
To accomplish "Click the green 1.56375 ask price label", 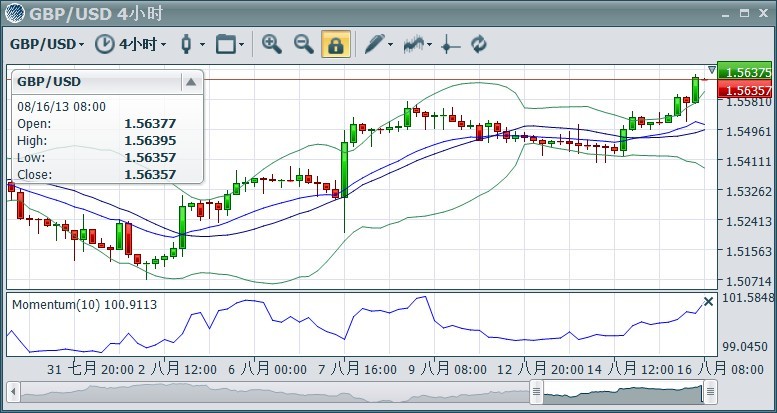I will (x=747, y=72).
